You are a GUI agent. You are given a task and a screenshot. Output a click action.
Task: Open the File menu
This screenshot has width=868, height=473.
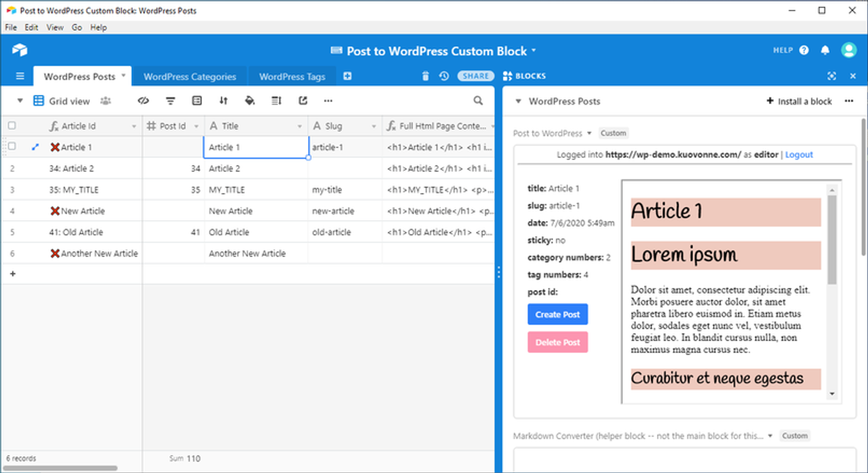pyautogui.click(x=11, y=27)
